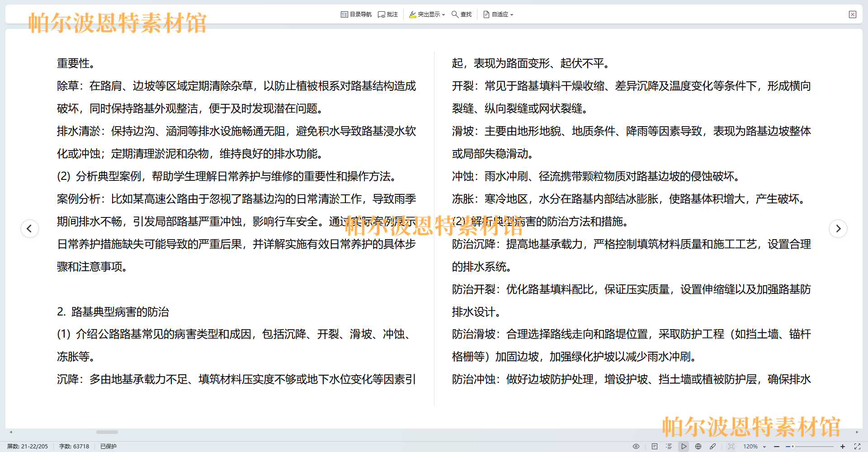Click the fit-to-page zoom icon
This screenshot has width=868, height=452.
(x=731, y=446)
